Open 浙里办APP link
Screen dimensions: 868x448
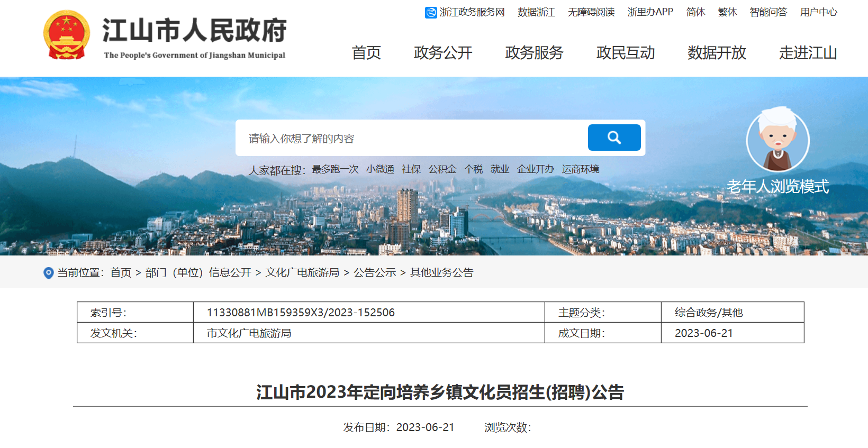[x=650, y=12]
